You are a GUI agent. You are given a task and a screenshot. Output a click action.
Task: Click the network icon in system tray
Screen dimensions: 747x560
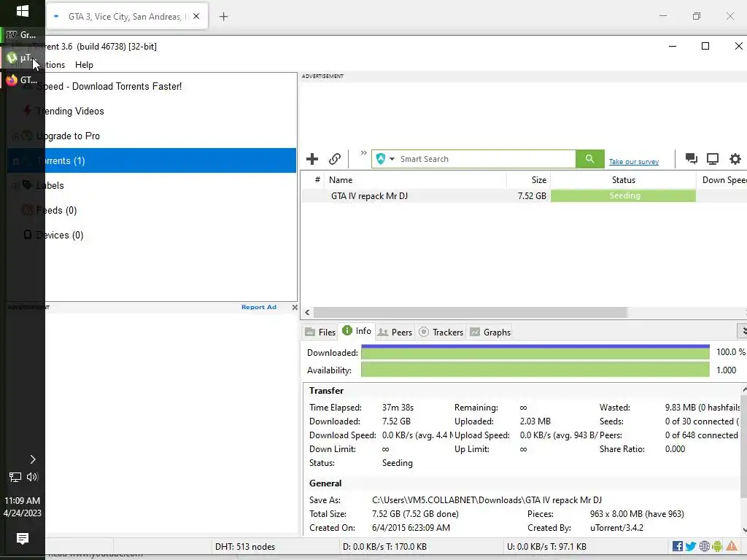coord(15,477)
